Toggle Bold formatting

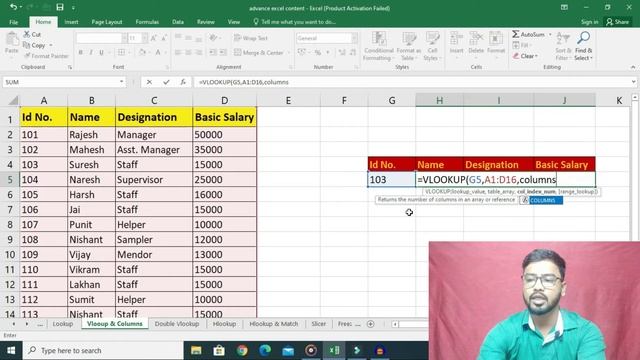click(80, 52)
